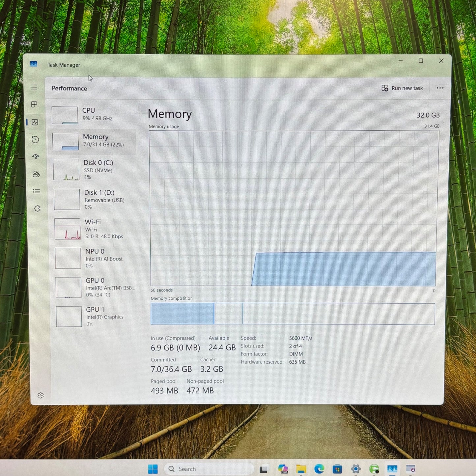The height and width of the screenshot is (476, 476).
Task: Maximize the Task Manager window
Action: [421, 61]
